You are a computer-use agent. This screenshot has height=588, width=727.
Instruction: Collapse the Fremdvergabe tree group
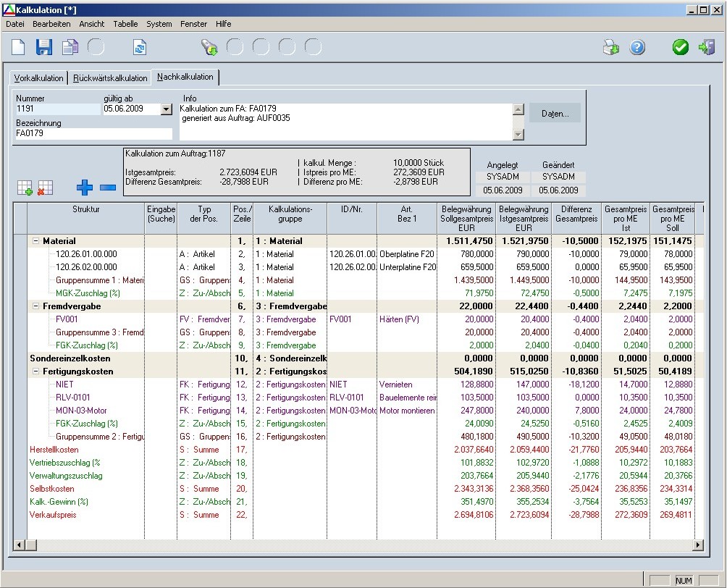click(x=35, y=306)
